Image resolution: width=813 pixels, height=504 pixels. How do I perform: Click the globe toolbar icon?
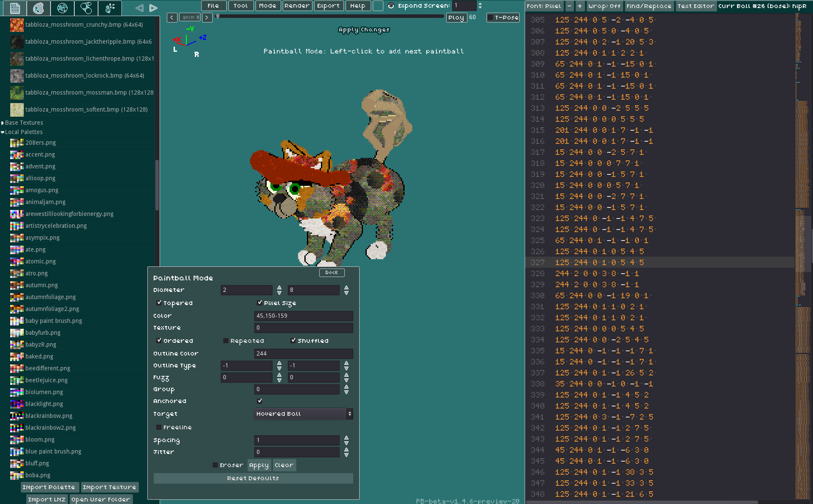coord(62,8)
